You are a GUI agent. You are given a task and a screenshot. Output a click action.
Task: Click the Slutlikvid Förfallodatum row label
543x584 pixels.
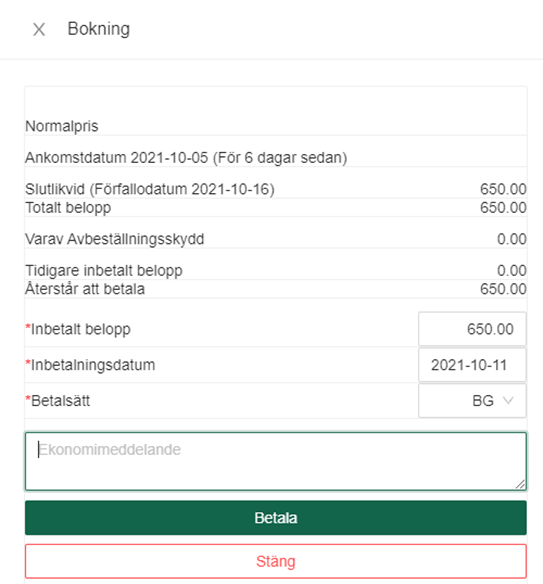[x=150, y=189]
